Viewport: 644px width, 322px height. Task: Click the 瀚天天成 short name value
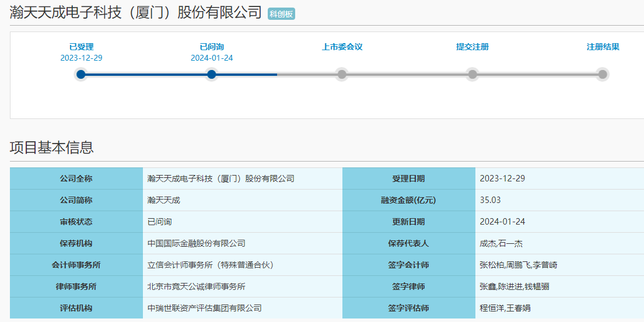pyautogui.click(x=163, y=201)
